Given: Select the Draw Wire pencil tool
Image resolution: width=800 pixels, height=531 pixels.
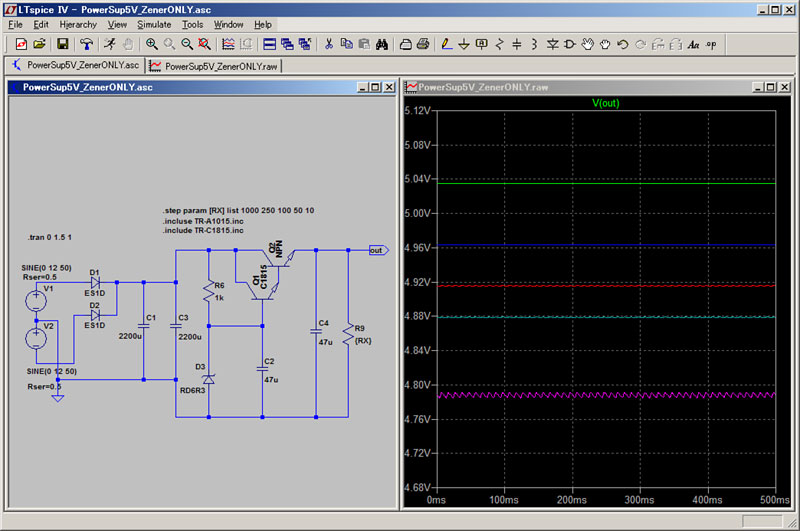Looking at the screenshot, I should 446,44.
